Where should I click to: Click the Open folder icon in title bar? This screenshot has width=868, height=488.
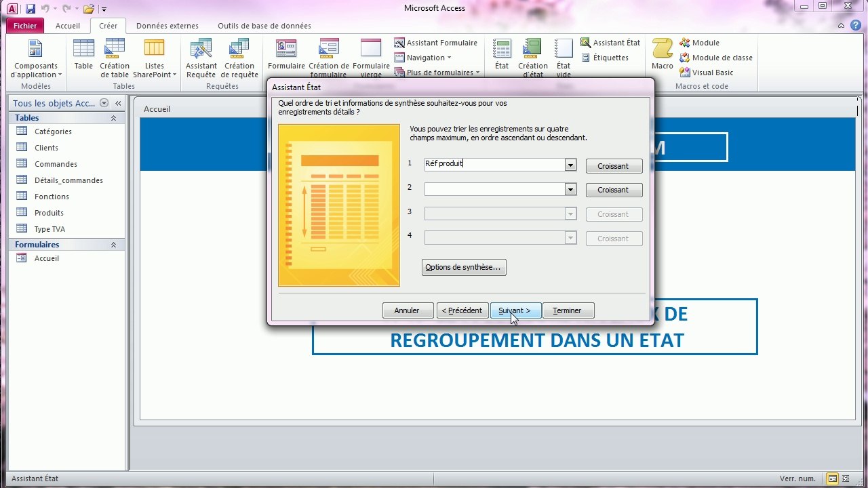88,9
